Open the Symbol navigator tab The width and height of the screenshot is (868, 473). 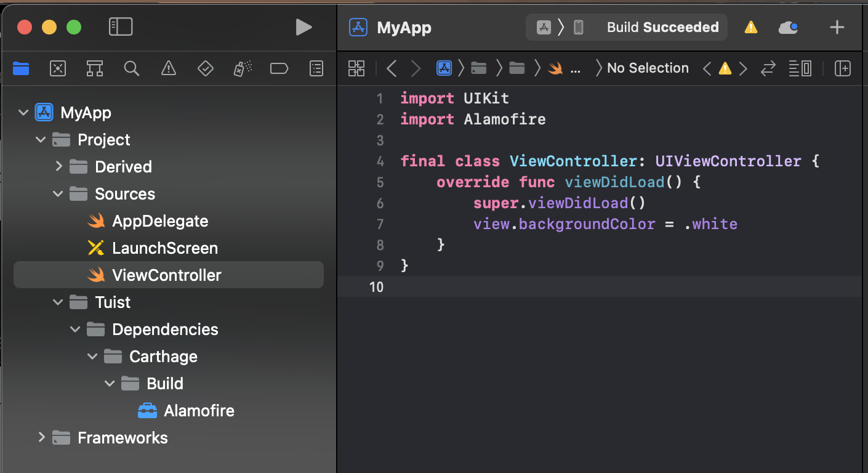click(94, 68)
